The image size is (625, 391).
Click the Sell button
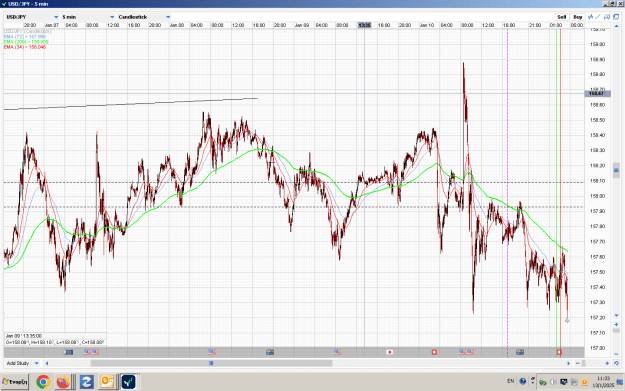562,17
